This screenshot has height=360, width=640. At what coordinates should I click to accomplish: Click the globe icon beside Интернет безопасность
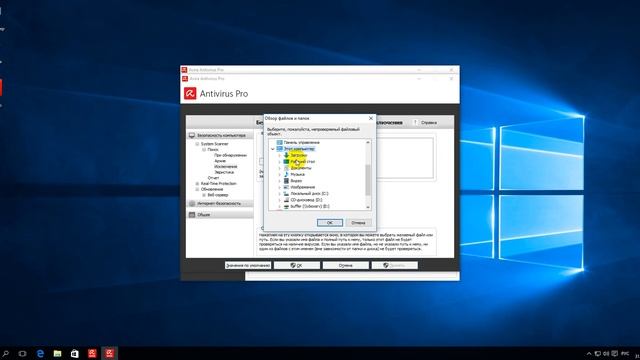click(192, 203)
